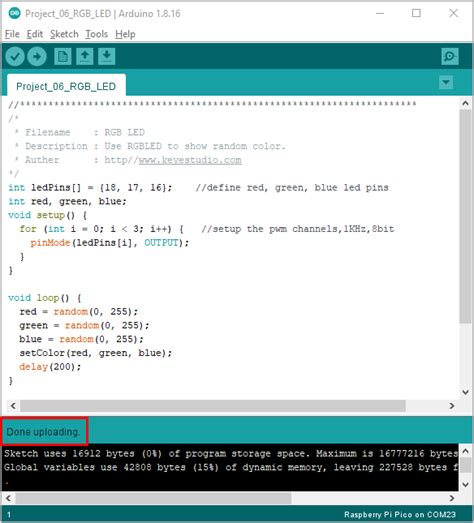Click editor horizontal scrollbar left arrow
Screen dimensions: 474x523
point(13,406)
